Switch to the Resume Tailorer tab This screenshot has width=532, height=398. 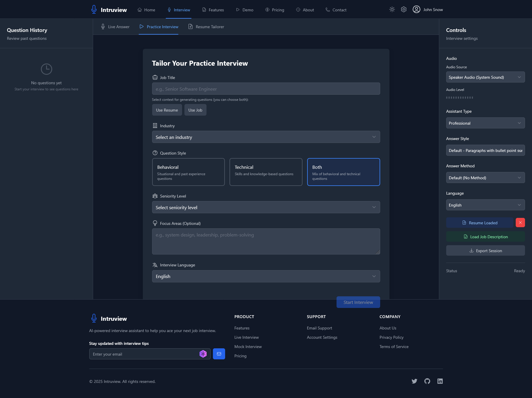[x=206, y=27]
